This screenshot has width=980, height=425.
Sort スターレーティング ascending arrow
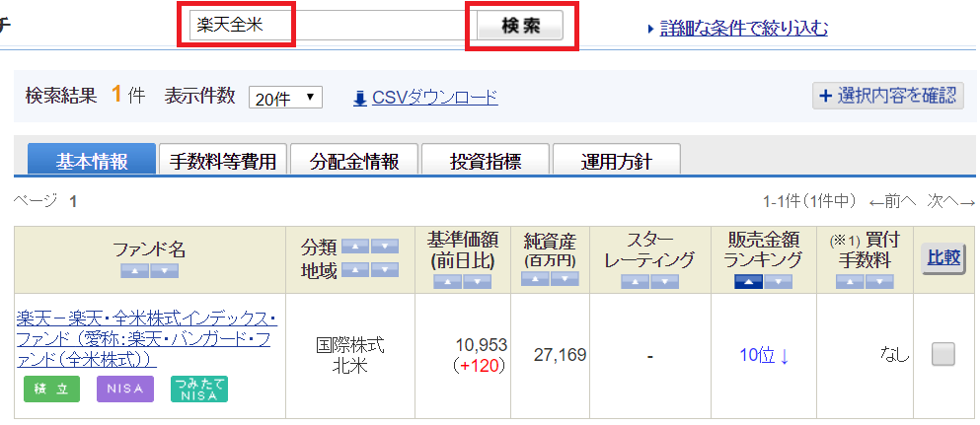[635, 282]
